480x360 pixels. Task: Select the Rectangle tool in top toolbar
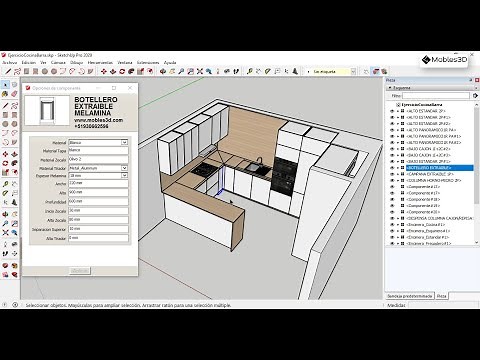click(26, 71)
